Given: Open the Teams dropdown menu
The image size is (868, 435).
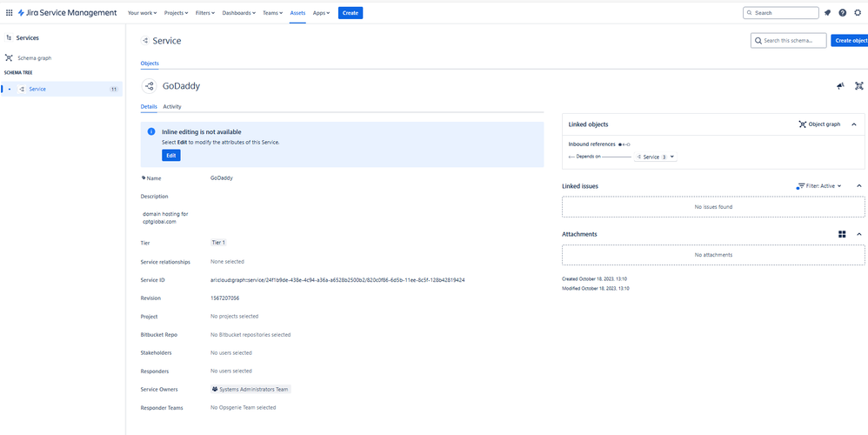Looking at the screenshot, I should click(273, 13).
